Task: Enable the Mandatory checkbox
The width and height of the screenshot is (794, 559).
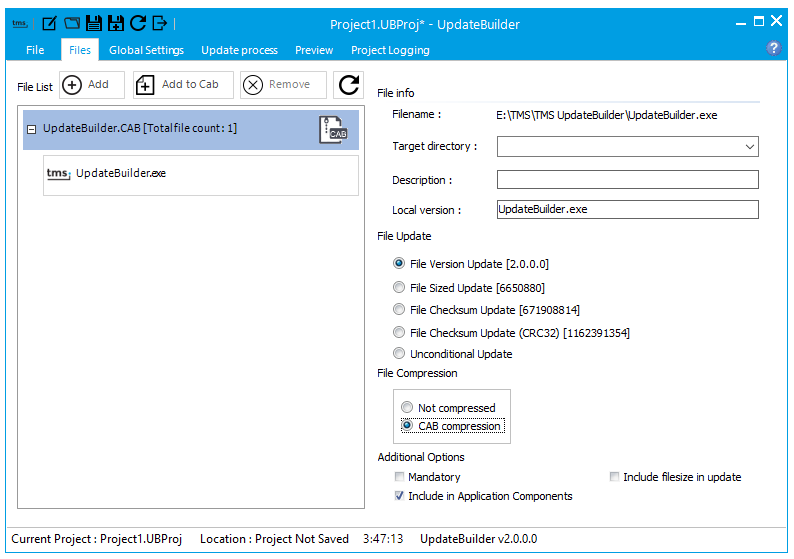Action: pos(427,477)
